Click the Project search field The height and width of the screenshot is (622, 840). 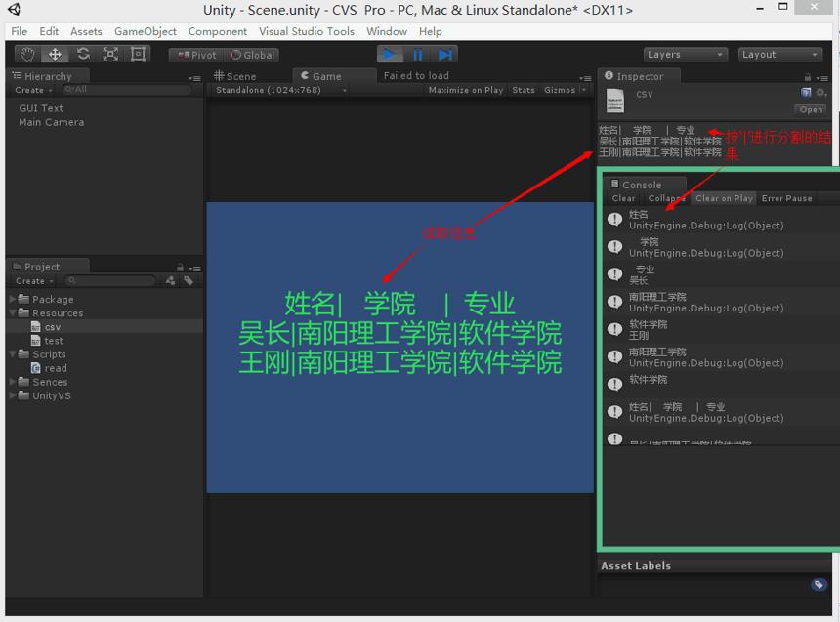point(111,281)
